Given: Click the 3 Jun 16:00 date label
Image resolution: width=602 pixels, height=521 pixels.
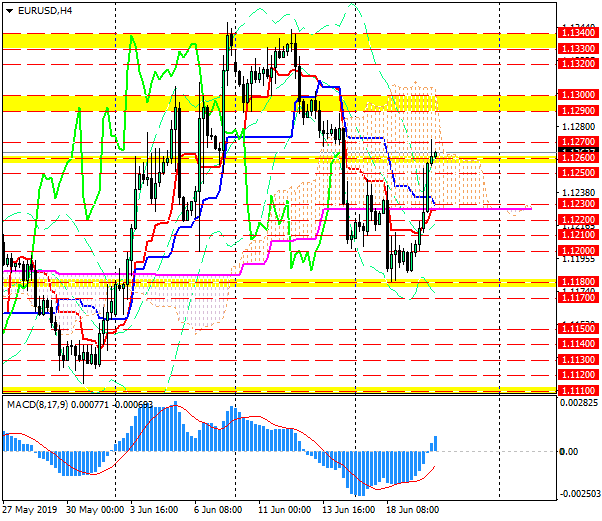Looking at the screenshot, I should click(x=155, y=509).
